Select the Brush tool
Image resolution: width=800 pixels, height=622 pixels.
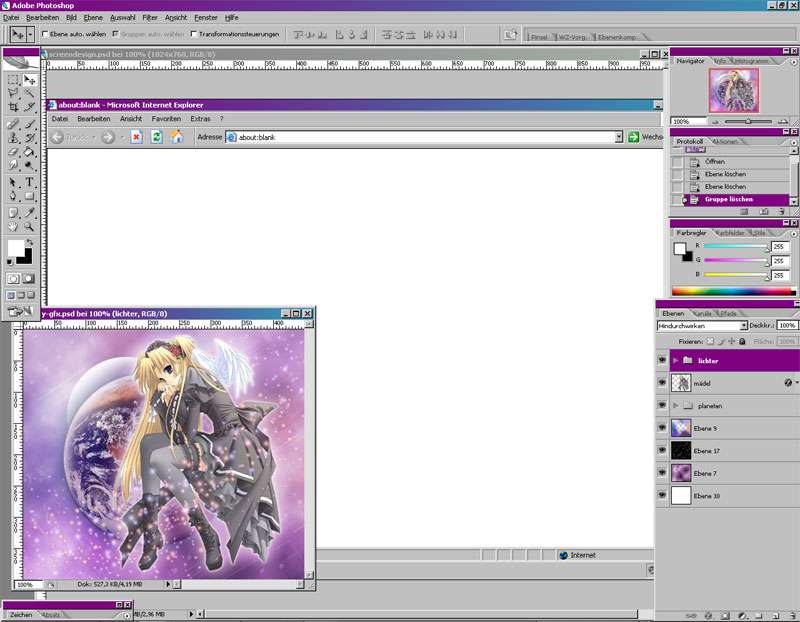click(29, 124)
